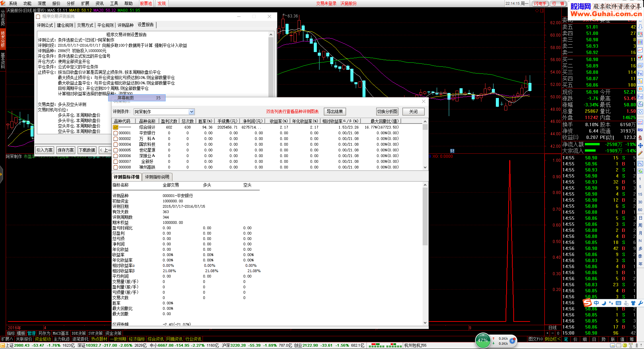Image resolution: width=644 pixels, height=349 pixels.
Task: Click the F10 info icon in right sidebar
Action: pos(640,73)
